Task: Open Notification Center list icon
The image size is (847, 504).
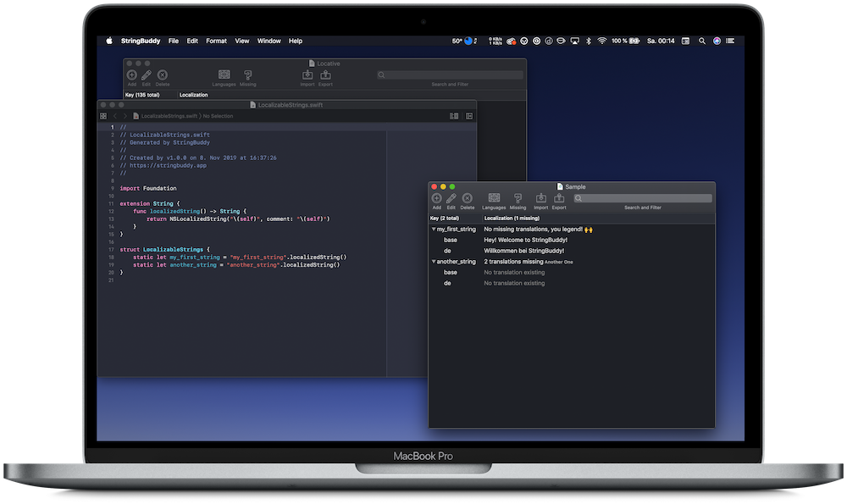Action: tap(730, 41)
